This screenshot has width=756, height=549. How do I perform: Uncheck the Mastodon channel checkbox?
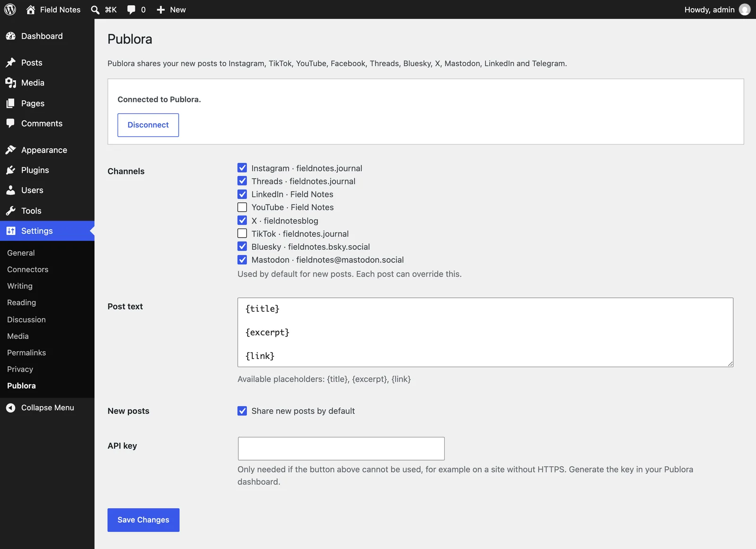[242, 259]
